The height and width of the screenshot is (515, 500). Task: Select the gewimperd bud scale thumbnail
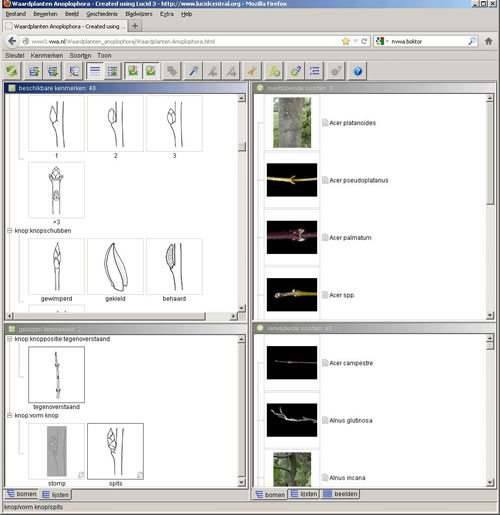coord(56,266)
